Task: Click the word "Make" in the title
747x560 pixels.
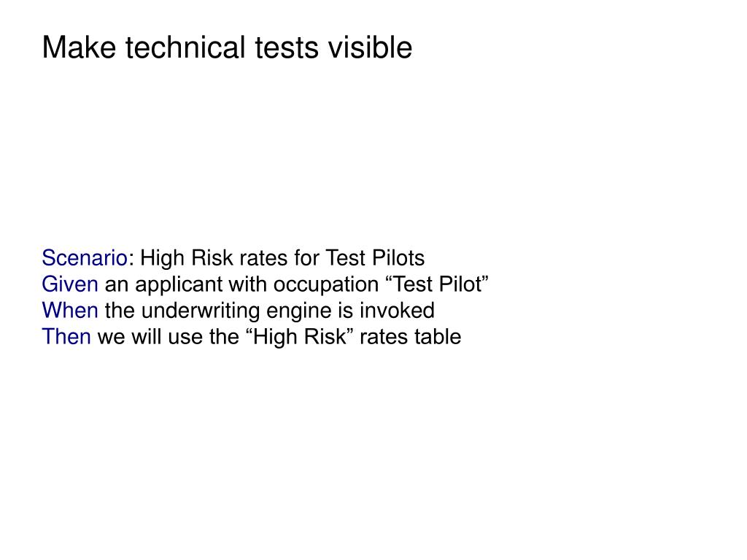Action: click(x=79, y=47)
